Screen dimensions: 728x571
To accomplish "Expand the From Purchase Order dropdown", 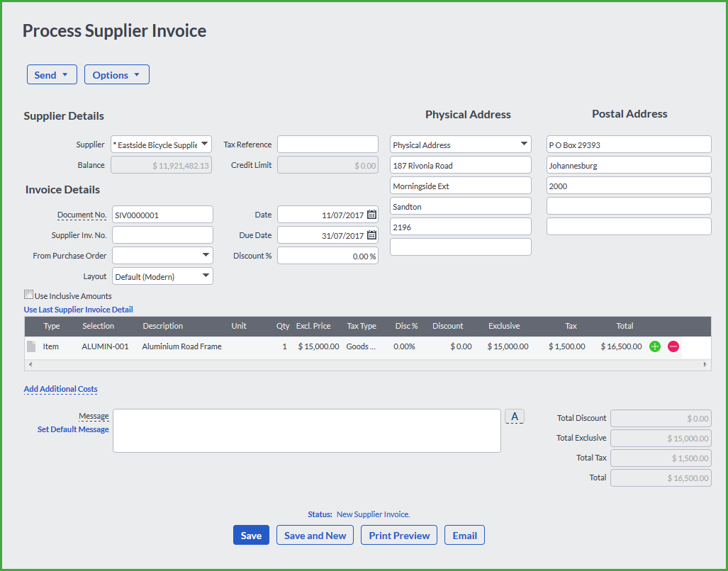I will 206,255.
